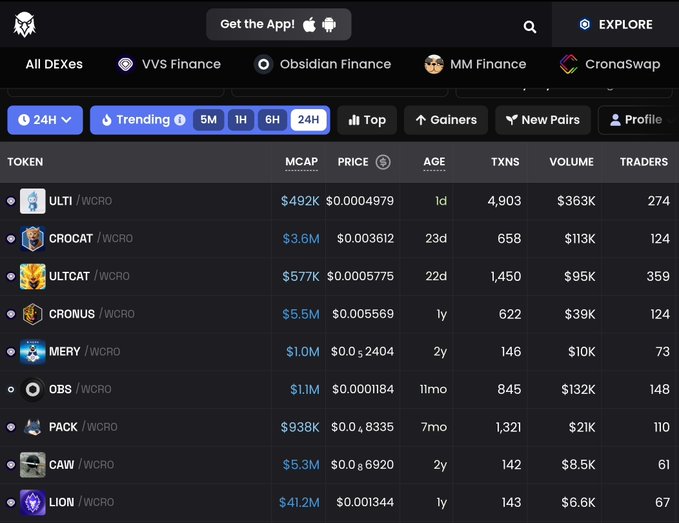Click the Apple app store icon
Viewport: 679px width, 523px height.
pos(309,25)
